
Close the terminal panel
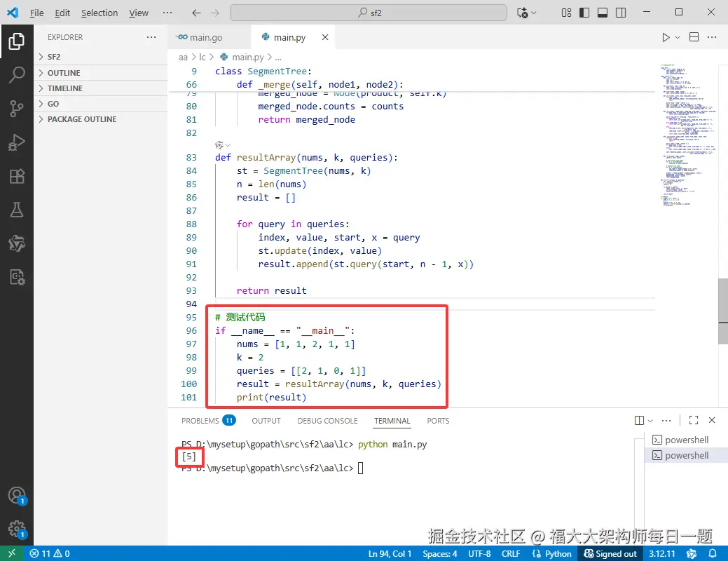pyautogui.click(x=712, y=420)
